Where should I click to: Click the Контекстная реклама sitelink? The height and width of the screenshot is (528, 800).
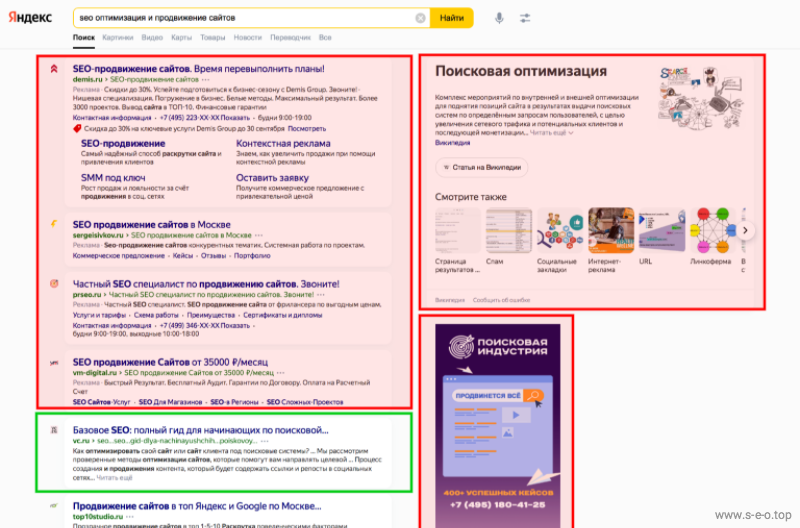[283, 144]
